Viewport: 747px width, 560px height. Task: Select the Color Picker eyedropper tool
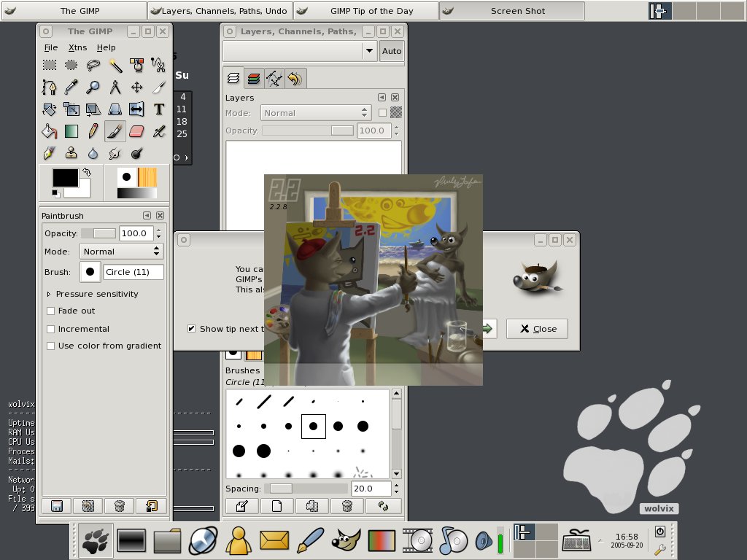pos(71,87)
